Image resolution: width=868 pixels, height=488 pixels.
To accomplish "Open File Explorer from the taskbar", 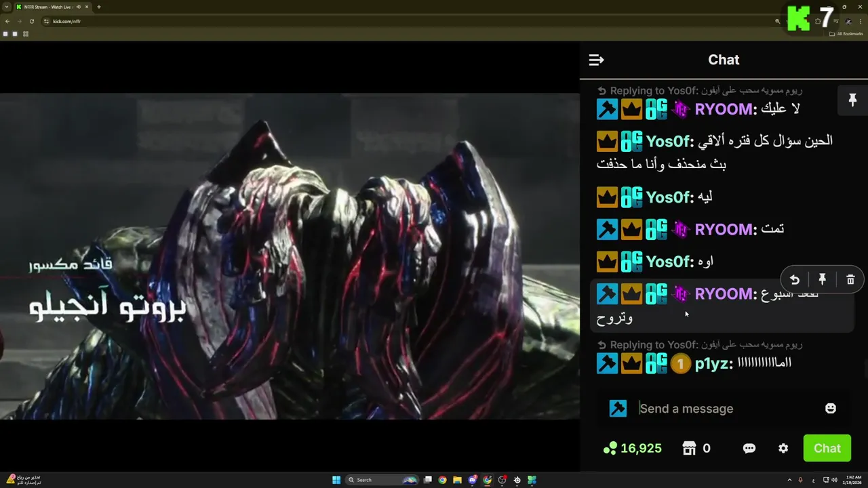I will click(x=457, y=480).
